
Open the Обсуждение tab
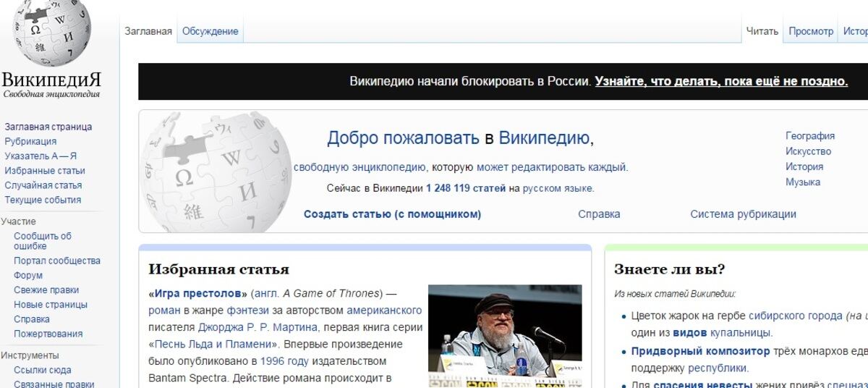coord(210,31)
